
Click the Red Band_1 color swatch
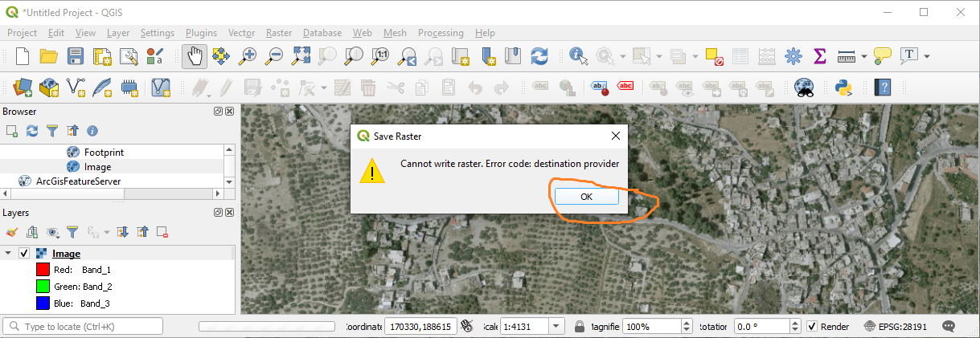pos(43,270)
